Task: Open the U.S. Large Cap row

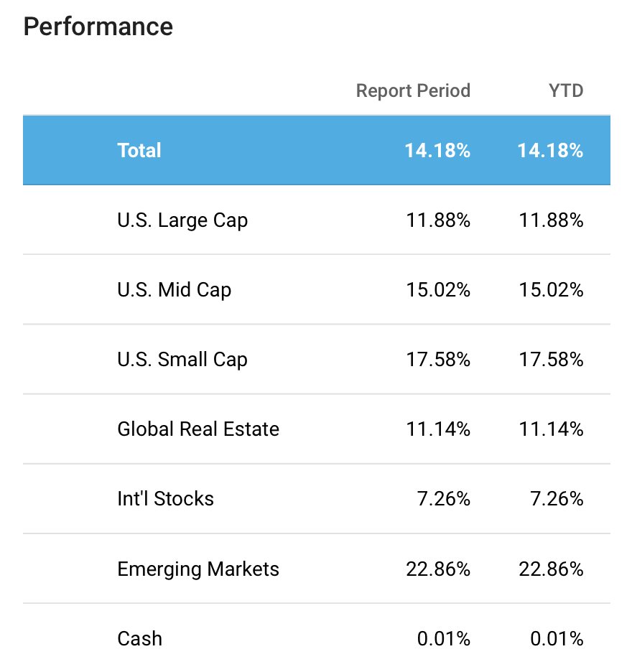Action: [317, 220]
